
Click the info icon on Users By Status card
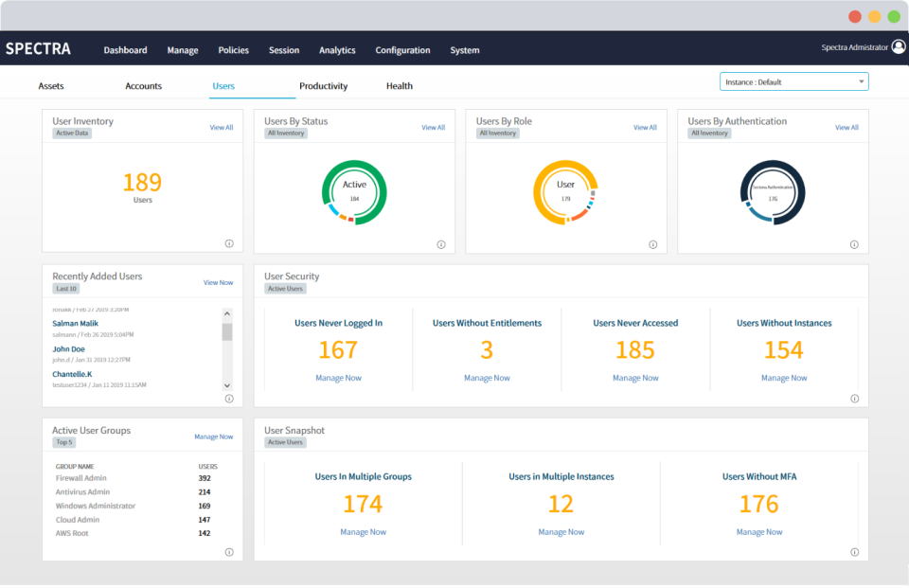pos(440,243)
